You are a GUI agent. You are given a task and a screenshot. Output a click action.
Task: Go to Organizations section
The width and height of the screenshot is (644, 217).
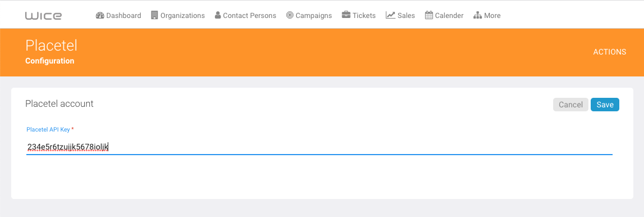tap(178, 15)
